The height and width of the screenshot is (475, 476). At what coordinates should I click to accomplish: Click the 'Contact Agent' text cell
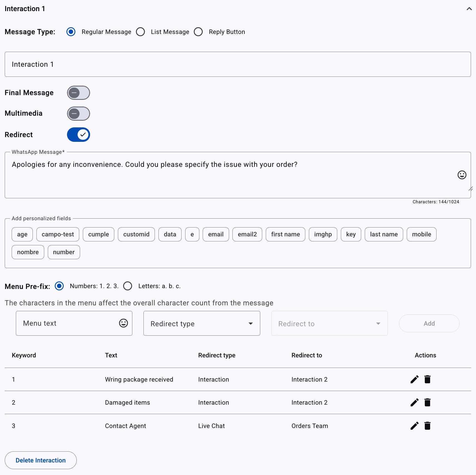[x=125, y=426]
